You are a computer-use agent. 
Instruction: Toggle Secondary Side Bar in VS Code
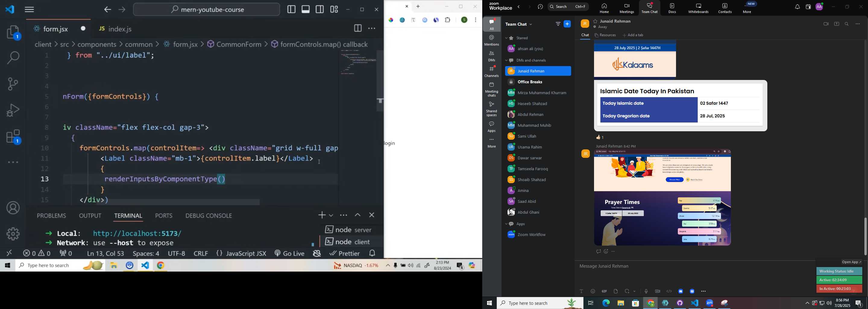[x=320, y=9]
